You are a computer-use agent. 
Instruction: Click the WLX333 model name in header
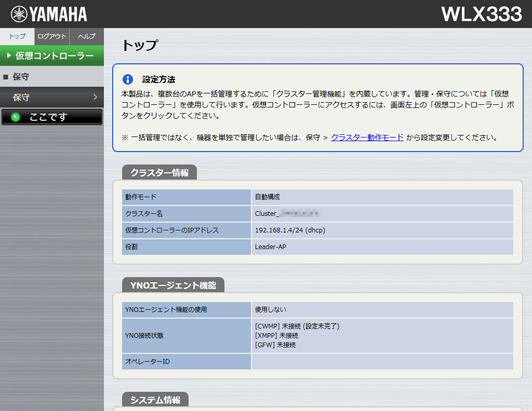(x=482, y=14)
